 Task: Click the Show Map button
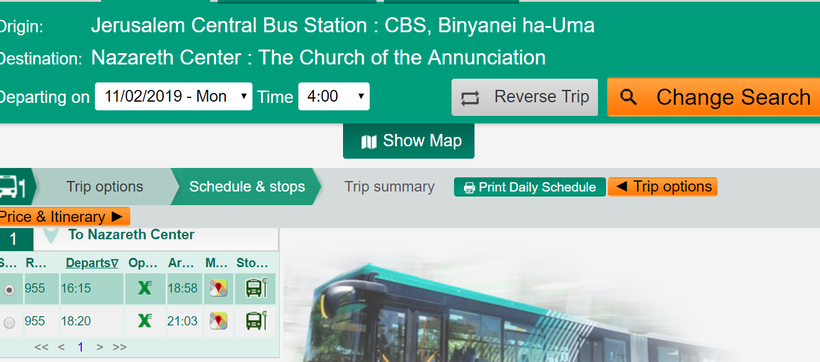(x=408, y=141)
